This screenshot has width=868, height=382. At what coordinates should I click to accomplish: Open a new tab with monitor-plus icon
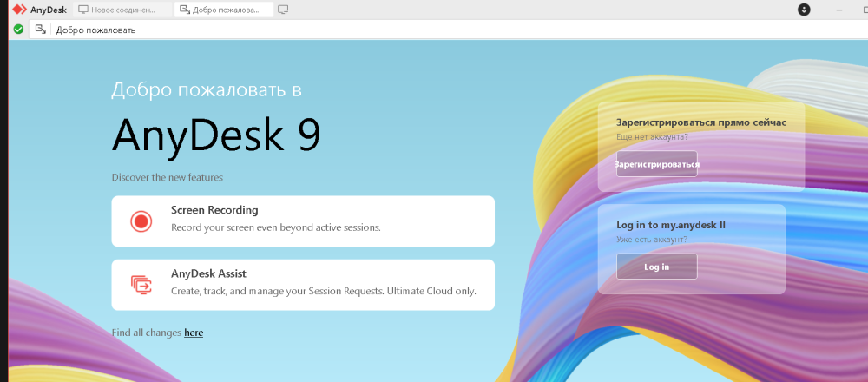(x=283, y=10)
